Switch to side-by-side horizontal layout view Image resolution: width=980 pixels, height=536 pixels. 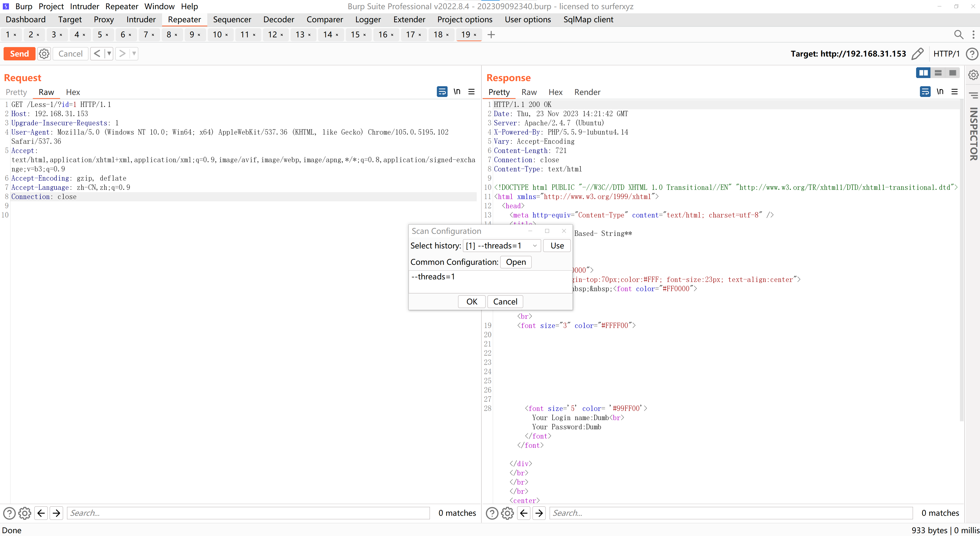(x=923, y=73)
